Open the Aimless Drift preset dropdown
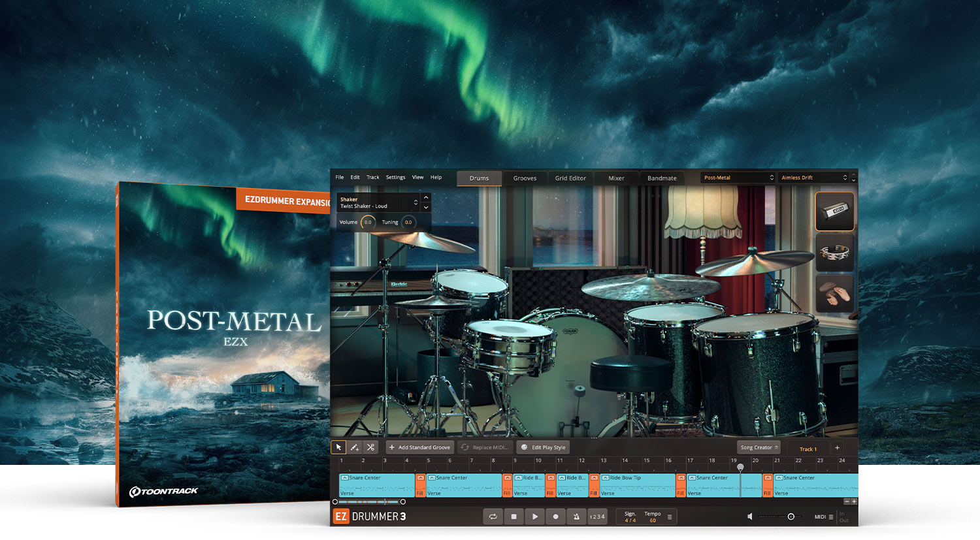The image size is (980, 540). pyautogui.click(x=813, y=178)
